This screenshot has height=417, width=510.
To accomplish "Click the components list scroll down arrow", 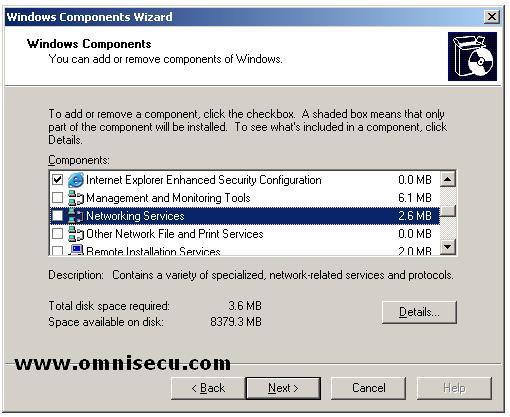I will pos(448,247).
